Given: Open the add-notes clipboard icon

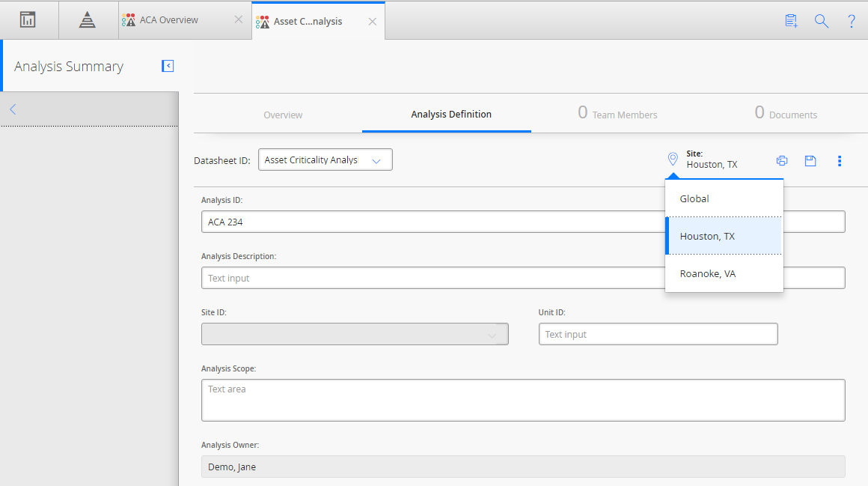Looking at the screenshot, I should (791, 21).
